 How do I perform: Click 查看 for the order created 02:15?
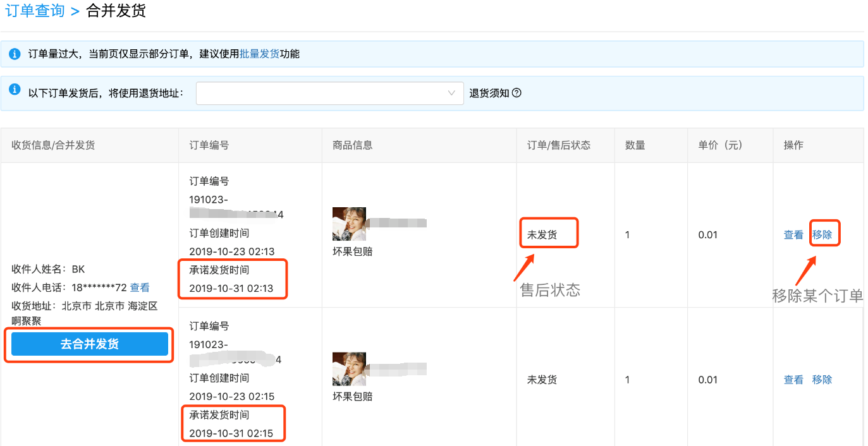pos(793,380)
